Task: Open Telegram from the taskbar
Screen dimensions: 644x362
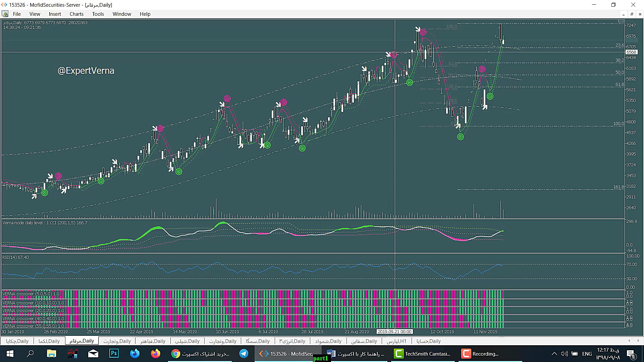Action: [244, 354]
